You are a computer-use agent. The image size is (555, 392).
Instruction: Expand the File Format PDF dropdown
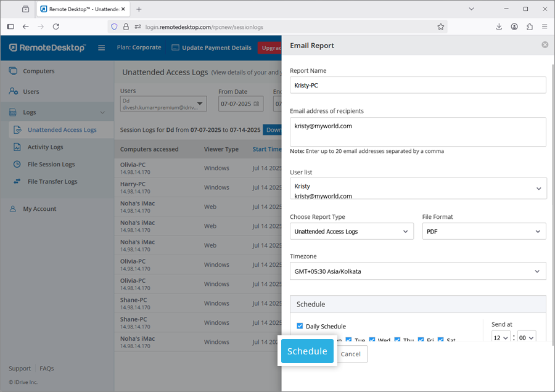pos(483,231)
